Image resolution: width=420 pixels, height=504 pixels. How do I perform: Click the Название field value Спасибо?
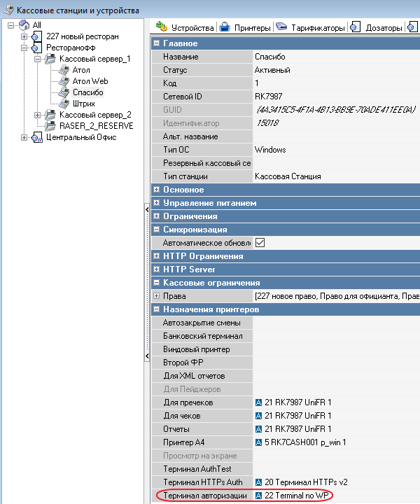click(x=336, y=57)
